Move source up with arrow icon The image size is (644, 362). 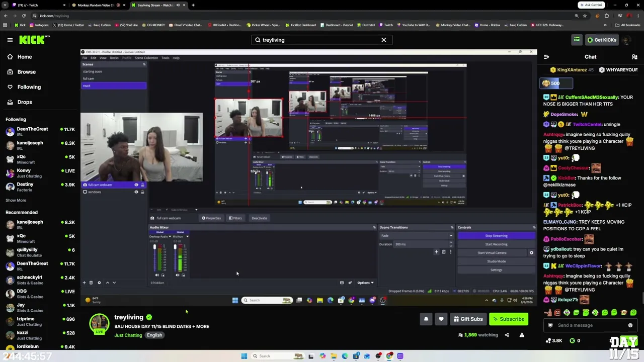(x=107, y=283)
